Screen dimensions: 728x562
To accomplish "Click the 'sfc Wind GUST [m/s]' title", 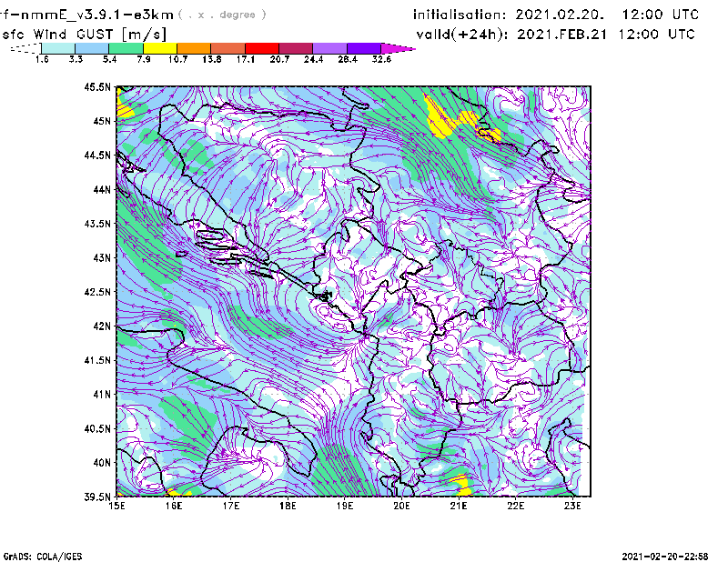I will click(x=84, y=35).
